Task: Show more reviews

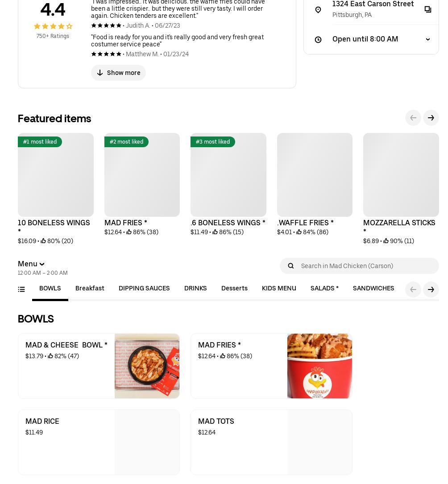Action: click(118, 73)
